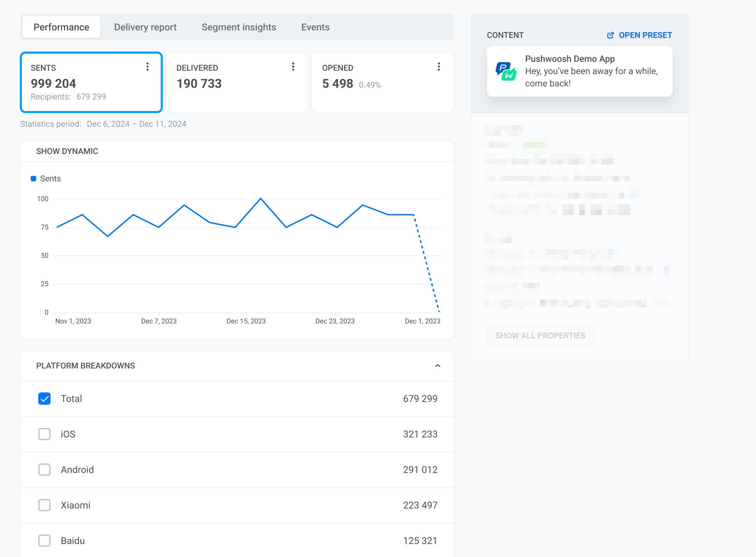The width and height of the screenshot is (756, 557).
Task: Click the Dec 7, 2023 axis label
Action: [159, 321]
